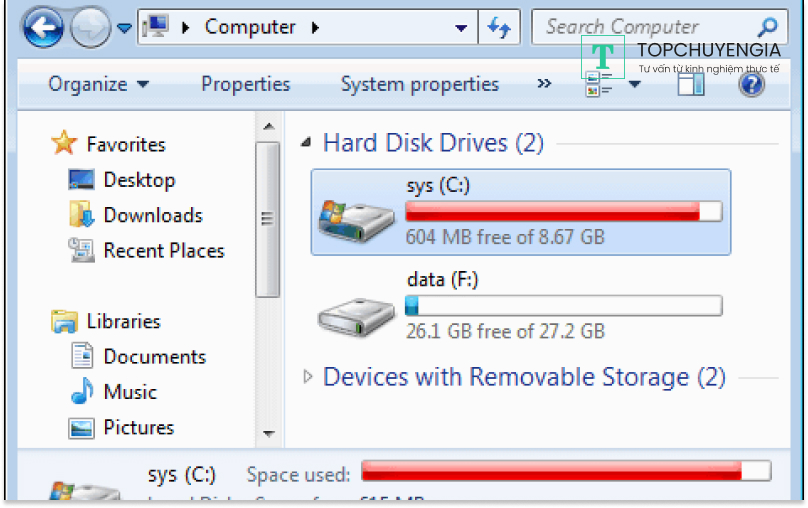
Task: Show more toolbar commands chevron
Action: click(x=544, y=84)
